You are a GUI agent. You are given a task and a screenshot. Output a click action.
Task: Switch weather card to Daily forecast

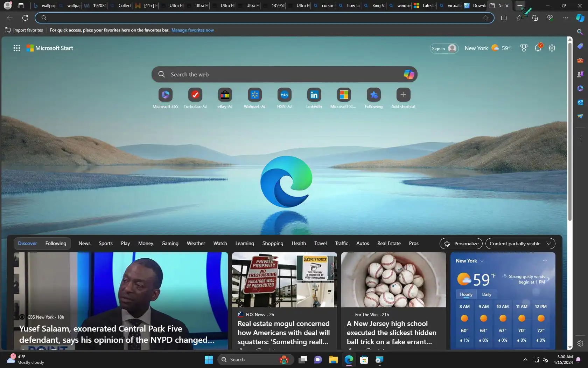pyautogui.click(x=486, y=294)
